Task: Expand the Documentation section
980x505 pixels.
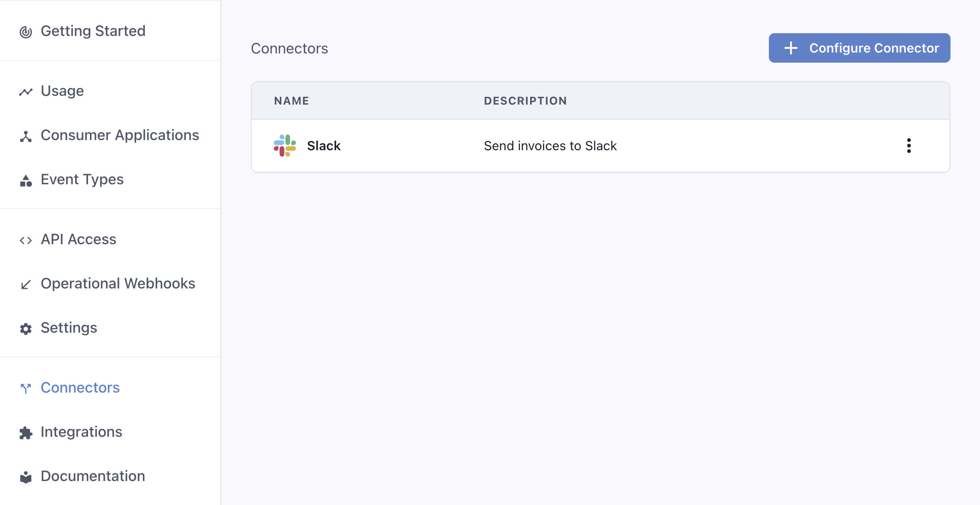Action: click(x=94, y=476)
